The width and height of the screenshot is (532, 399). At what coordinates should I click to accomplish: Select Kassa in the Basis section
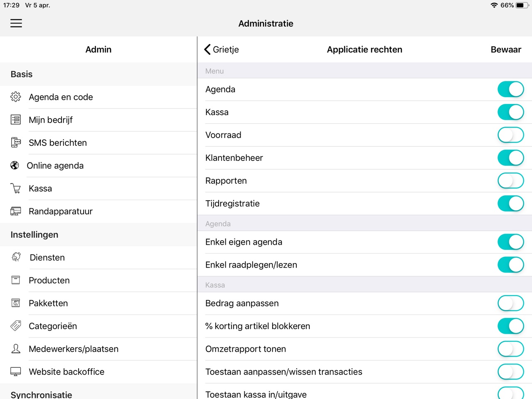99,188
